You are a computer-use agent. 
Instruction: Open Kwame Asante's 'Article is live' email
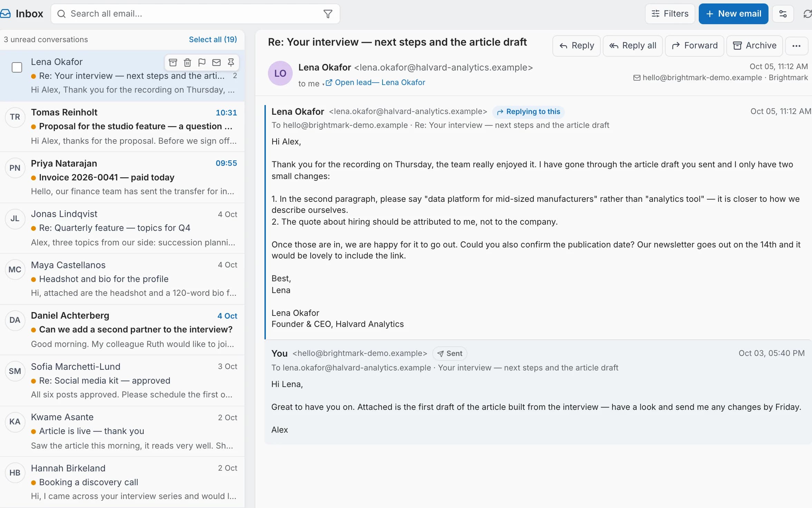coord(122,431)
